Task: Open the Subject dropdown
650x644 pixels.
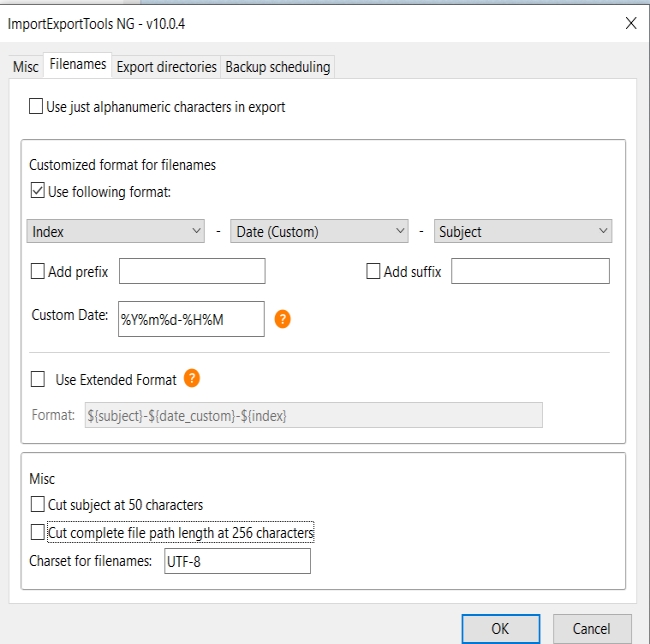Action: (x=523, y=231)
